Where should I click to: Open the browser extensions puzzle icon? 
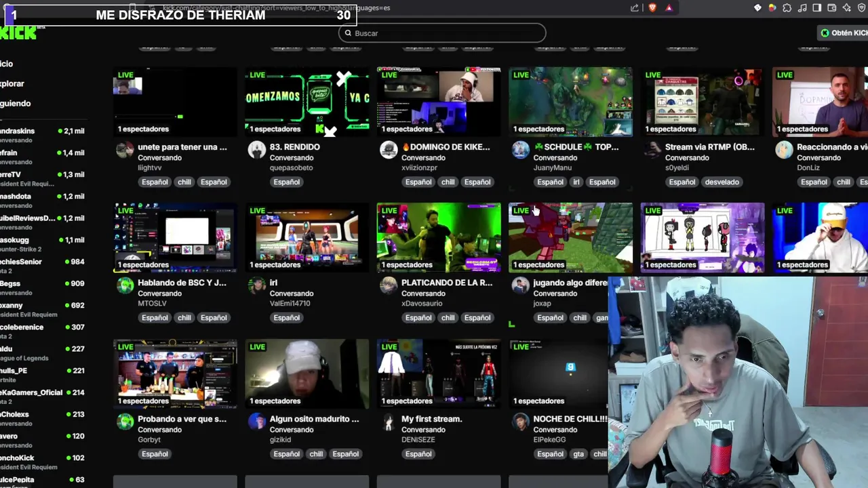pos(787,8)
